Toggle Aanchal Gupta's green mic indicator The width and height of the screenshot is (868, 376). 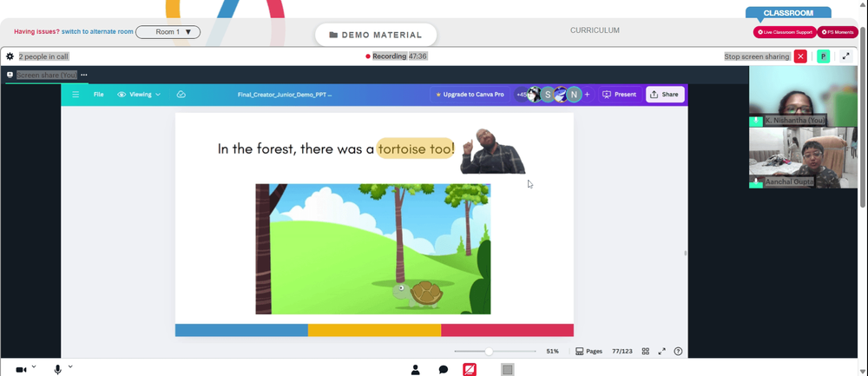pos(756,182)
